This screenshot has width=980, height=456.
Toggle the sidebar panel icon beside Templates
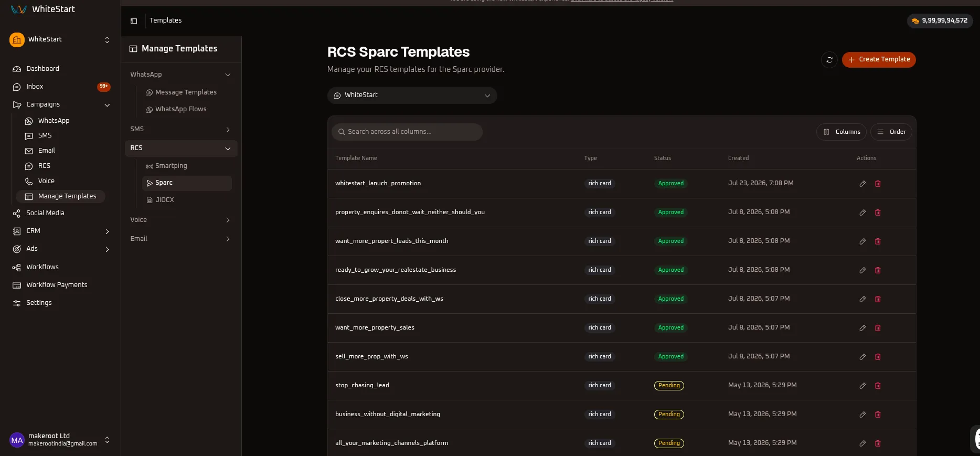pyautogui.click(x=134, y=21)
